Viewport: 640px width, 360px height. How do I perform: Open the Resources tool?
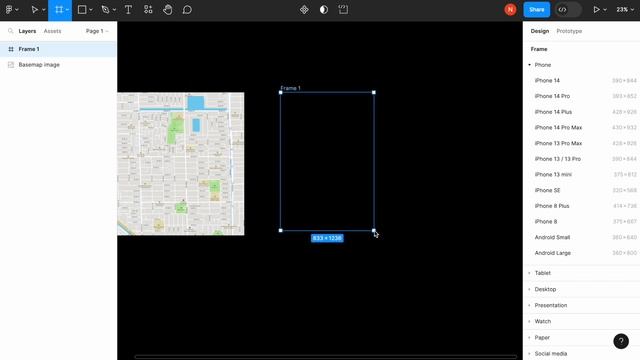[x=148, y=10]
